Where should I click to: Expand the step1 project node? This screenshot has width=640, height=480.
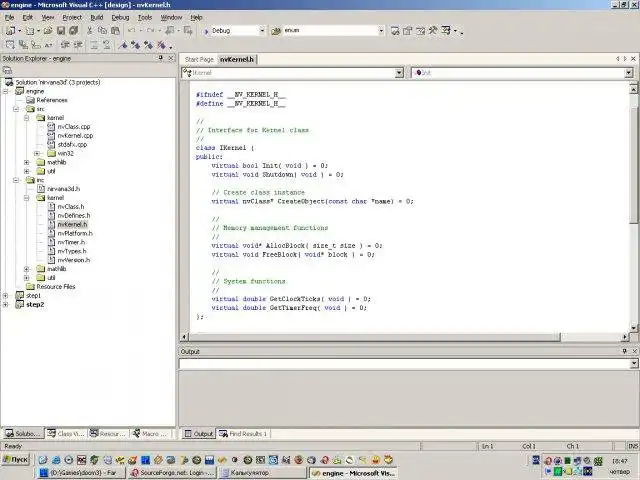[x=5, y=296]
